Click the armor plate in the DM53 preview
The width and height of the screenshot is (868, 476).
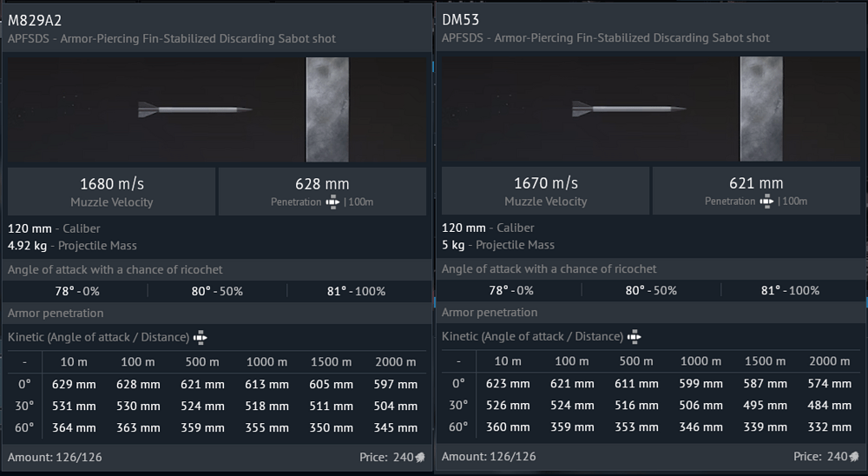tap(761, 109)
